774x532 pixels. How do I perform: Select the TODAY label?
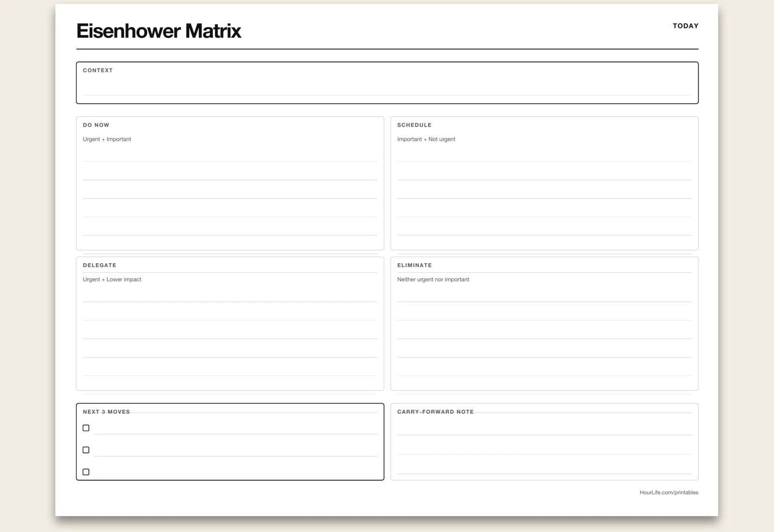tap(685, 26)
